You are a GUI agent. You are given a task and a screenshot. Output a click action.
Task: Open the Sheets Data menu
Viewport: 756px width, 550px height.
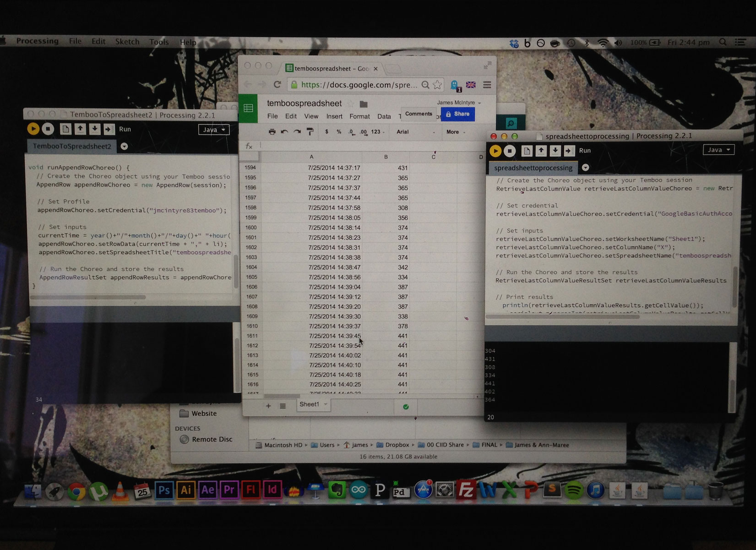click(384, 116)
